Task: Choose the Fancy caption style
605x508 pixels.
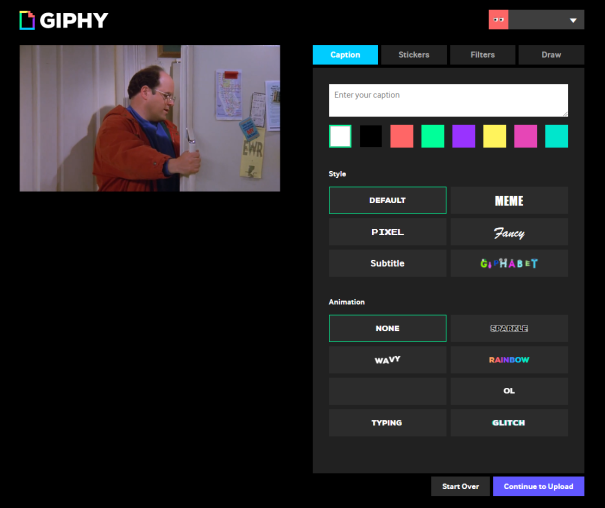Action: click(x=509, y=232)
